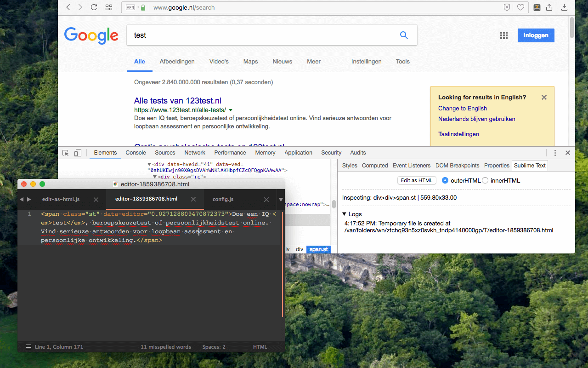Click the VPN badge in the address bar
Viewport: 588px width, 368px height.
pos(130,7)
